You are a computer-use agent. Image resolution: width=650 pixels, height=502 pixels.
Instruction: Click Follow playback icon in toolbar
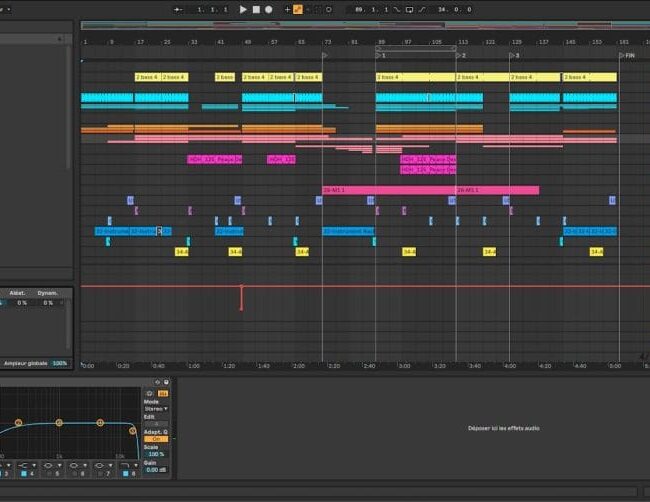(x=178, y=9)
